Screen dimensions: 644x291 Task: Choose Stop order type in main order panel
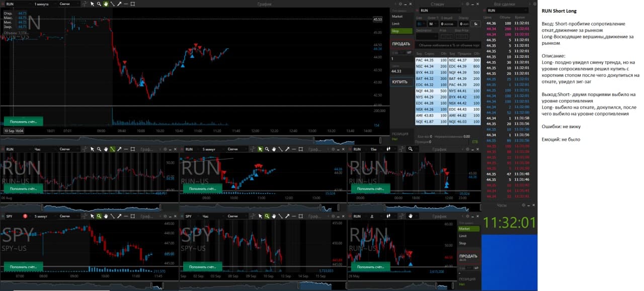pos(401,31)
